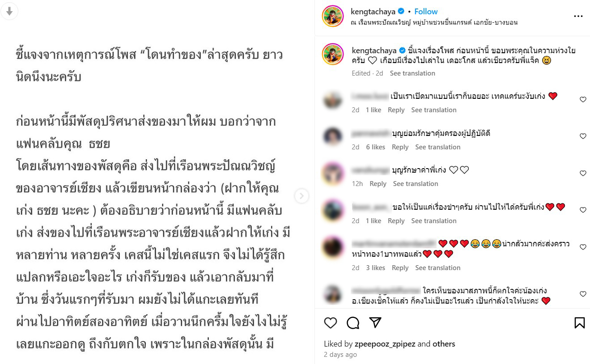Open the location link under the username
The height and width of the screenshot is (364, 590).
pyautogui.click(x=434, y=22)
